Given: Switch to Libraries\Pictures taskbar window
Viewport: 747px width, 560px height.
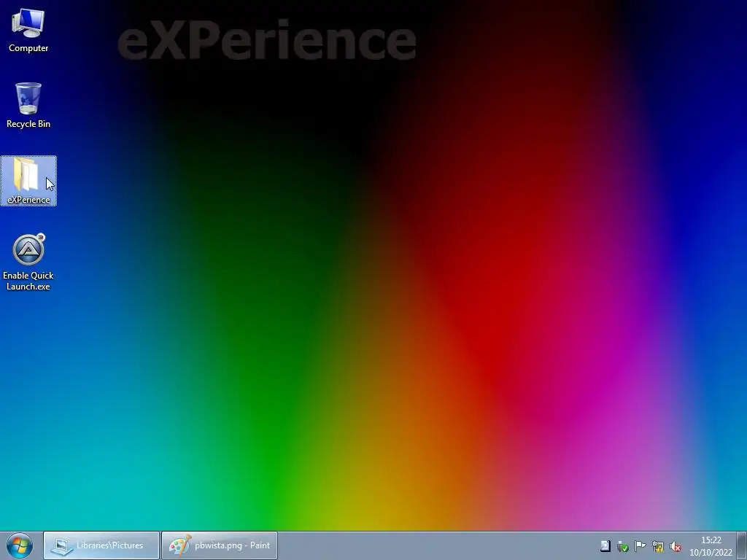Looking at the screenshot, I should click(101, 545).
